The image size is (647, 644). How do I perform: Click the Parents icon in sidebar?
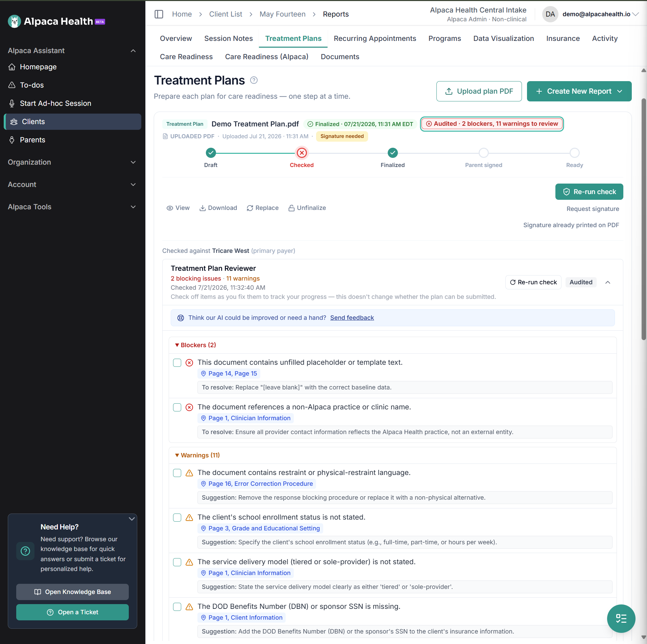(x=12, y=140)
